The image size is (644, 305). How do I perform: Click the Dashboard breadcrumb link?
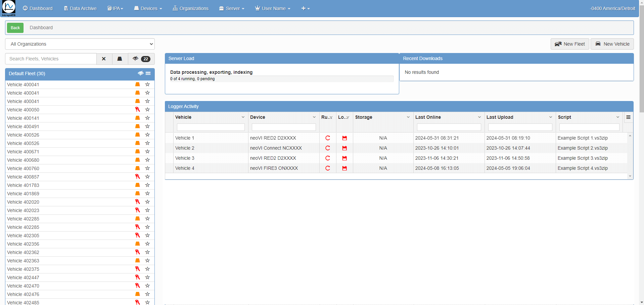coord(41,28)
